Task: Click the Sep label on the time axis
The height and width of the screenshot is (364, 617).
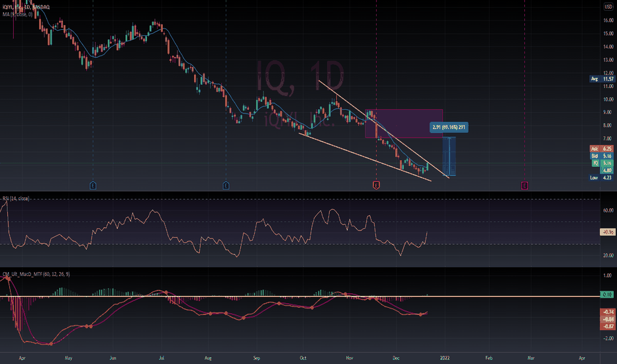Action: (257, 358)
